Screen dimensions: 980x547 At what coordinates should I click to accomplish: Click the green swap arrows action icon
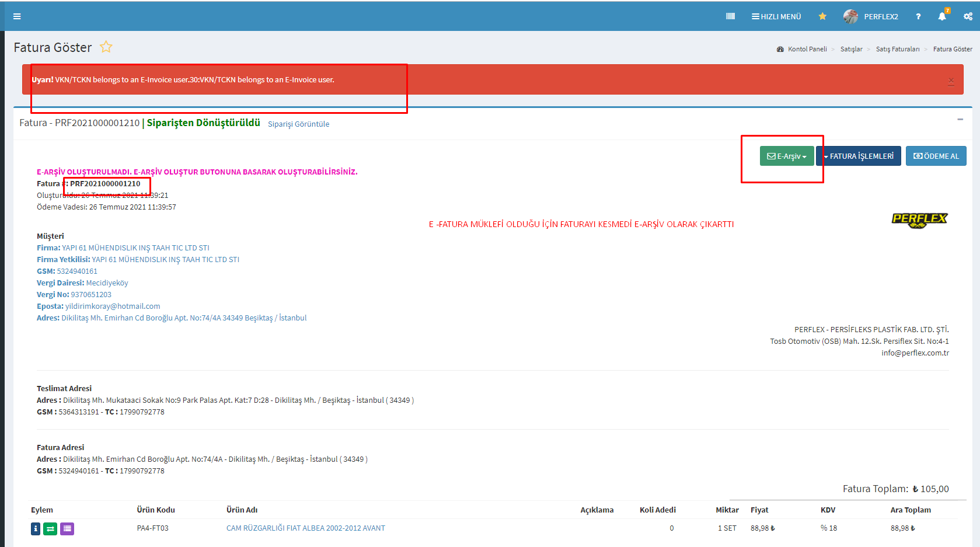pos(51,529)
